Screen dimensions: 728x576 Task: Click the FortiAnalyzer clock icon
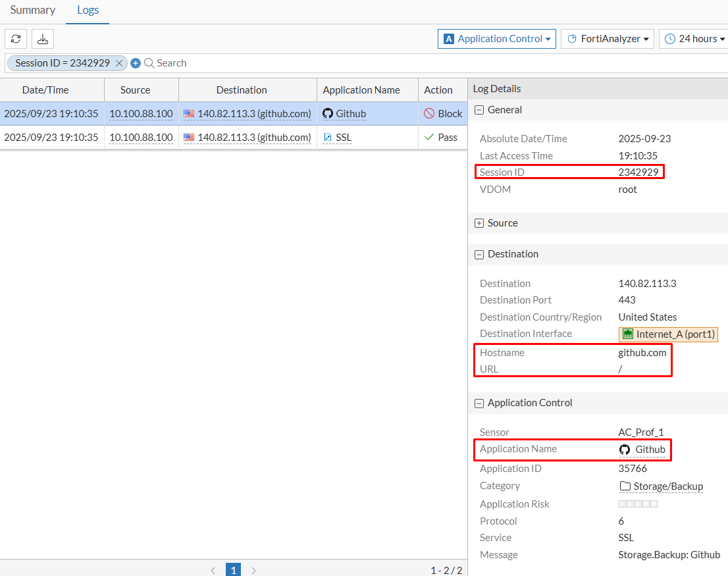(574, 38)
